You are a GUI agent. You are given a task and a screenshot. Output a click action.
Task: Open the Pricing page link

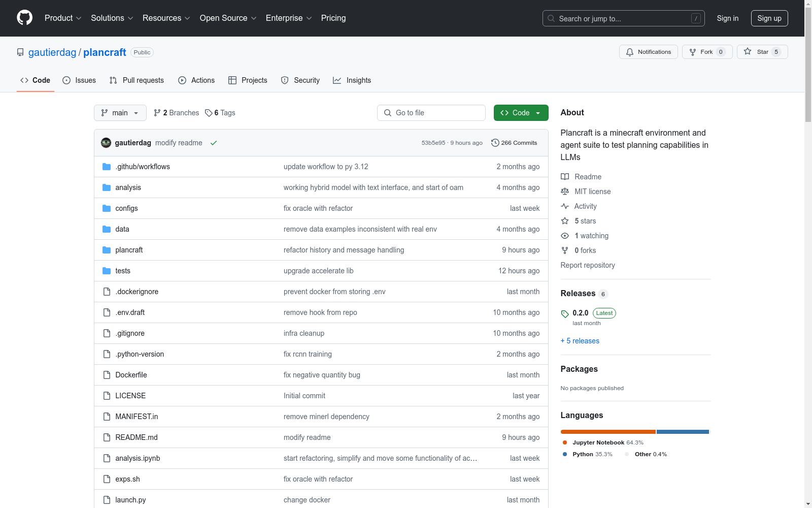(333, 18)
